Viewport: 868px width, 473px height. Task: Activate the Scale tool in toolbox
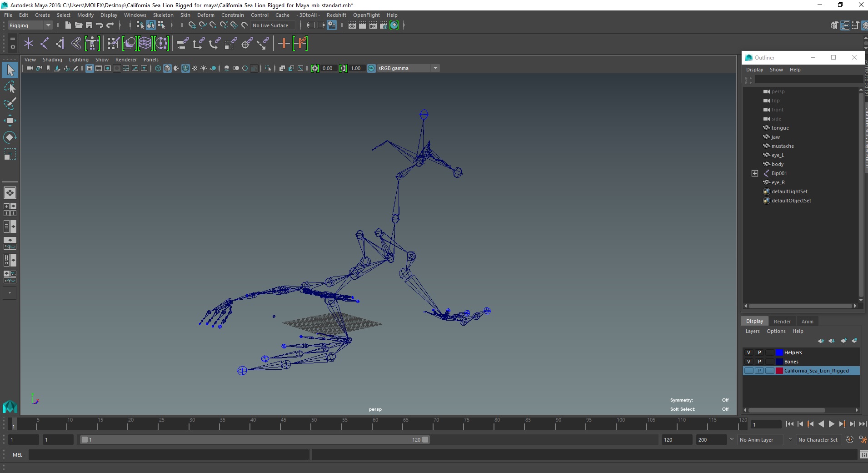pyautogui.click(x=10, y=154)
